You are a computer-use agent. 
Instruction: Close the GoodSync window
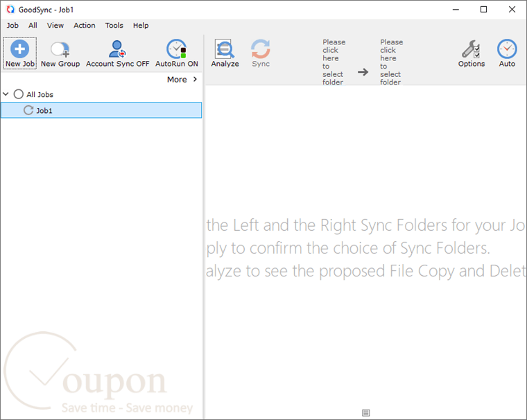[512, 10]
